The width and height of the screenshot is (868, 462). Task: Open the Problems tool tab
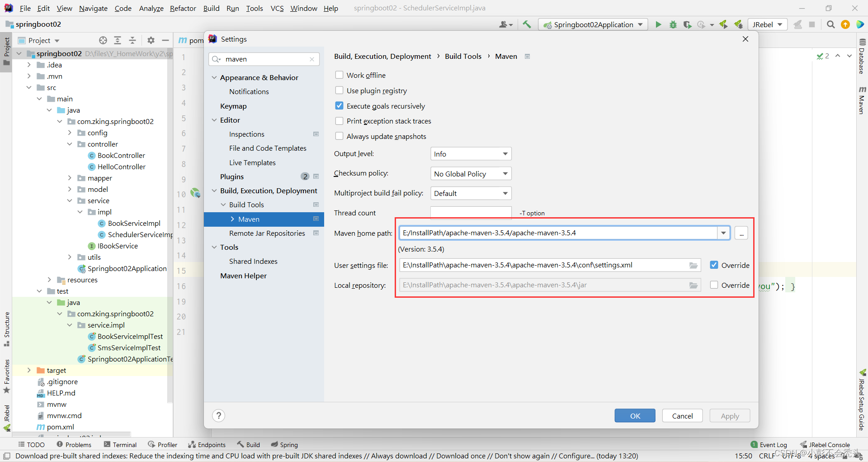click(74, 445)
